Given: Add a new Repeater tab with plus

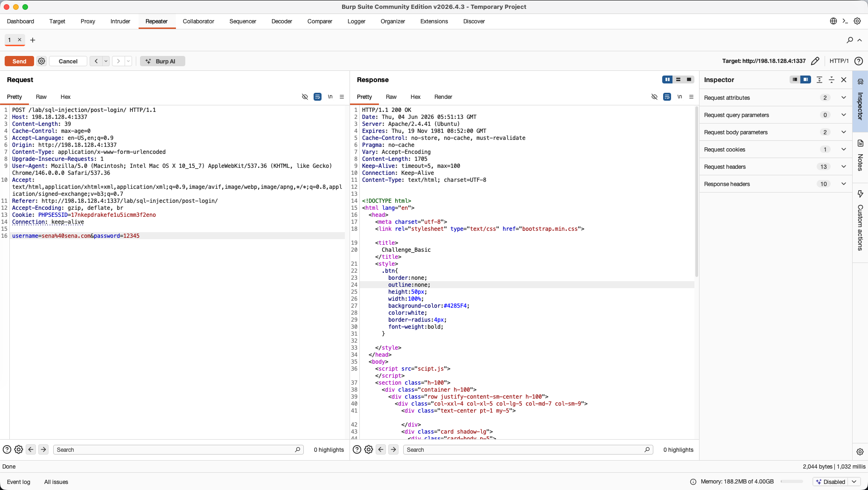Looking at the screenshot, I should pyautogui.click(x=33, y=40).
